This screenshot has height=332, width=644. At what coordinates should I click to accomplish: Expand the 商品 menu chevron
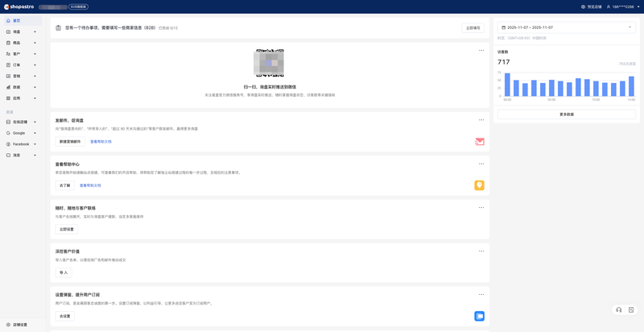pyautogui.click(x=35, y=43)
